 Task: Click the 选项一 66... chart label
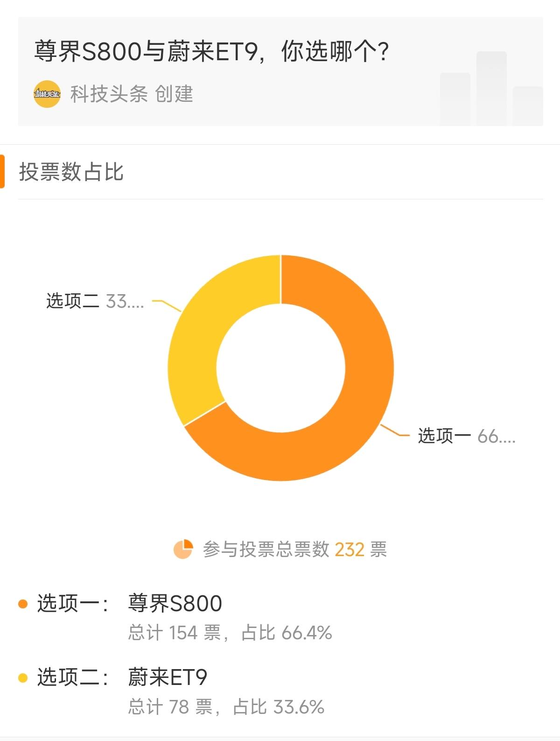click(467, 436)
